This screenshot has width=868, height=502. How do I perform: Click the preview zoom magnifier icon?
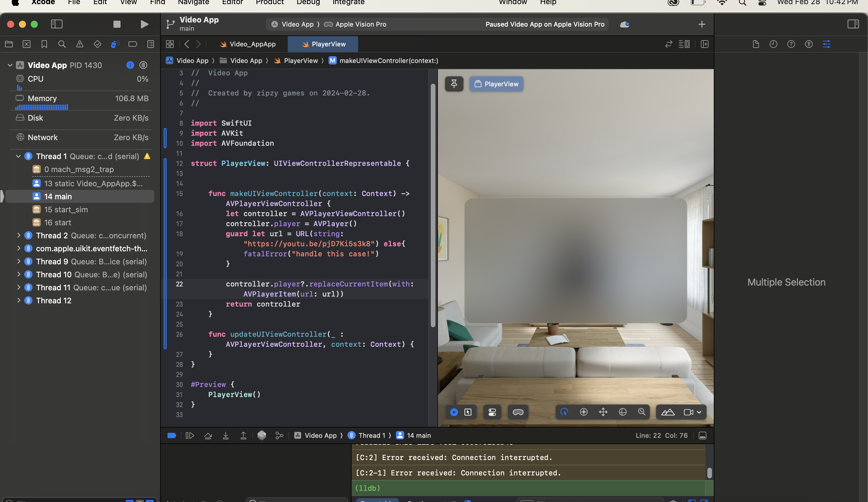[641, 412]
